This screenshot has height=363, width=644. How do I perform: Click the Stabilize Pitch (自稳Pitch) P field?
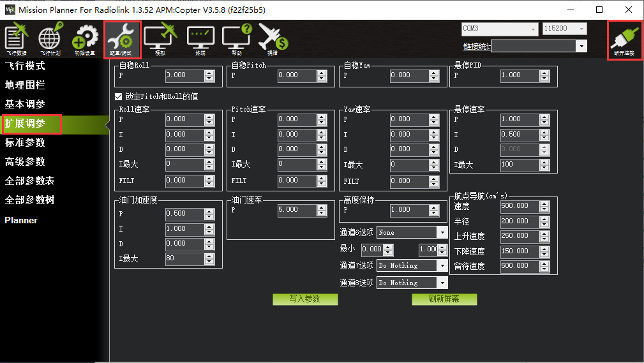coord(297,75)
